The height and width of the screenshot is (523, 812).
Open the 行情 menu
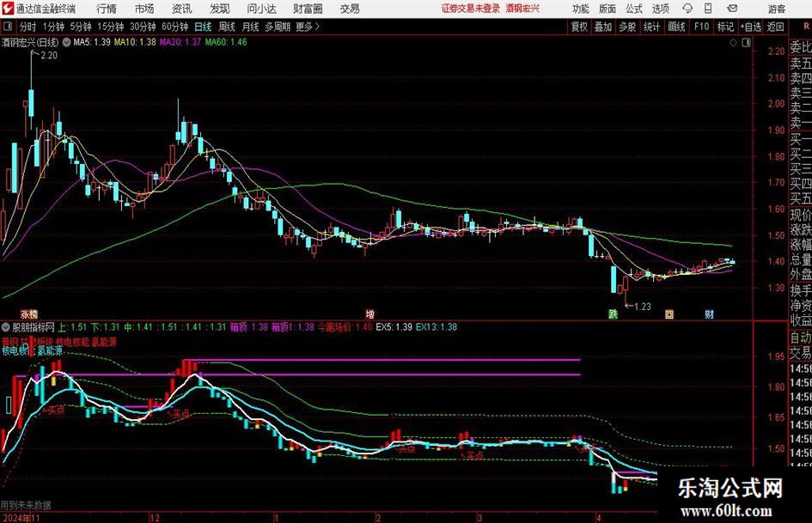click(x=107, y=9)
